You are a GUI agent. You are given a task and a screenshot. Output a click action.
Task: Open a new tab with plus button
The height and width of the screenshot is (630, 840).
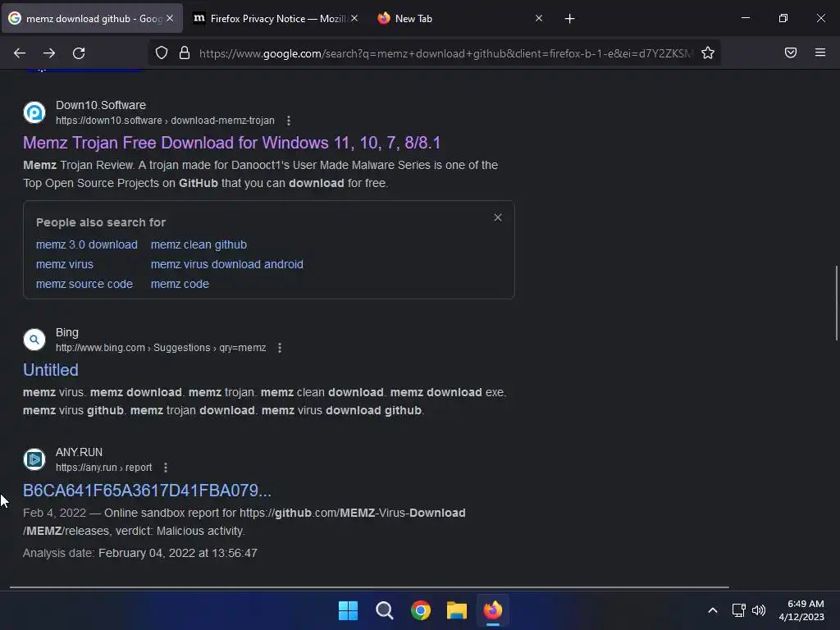click(569, 19)
